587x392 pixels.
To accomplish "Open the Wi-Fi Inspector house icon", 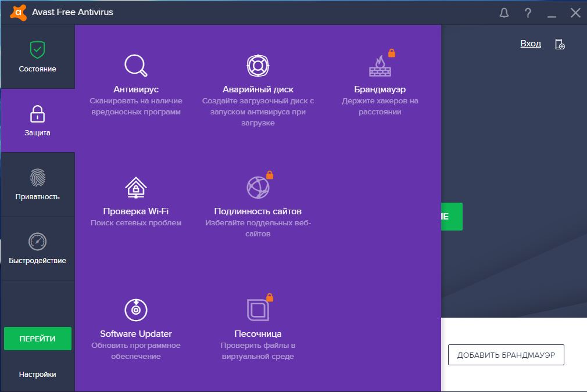I will tap(136, 188).
